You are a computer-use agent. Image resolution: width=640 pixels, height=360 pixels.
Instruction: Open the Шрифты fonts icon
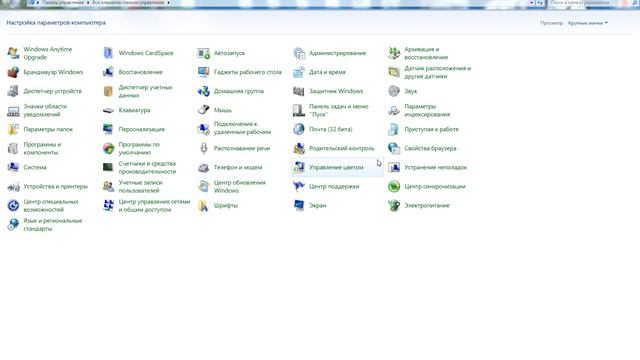(x=203, y=205)
